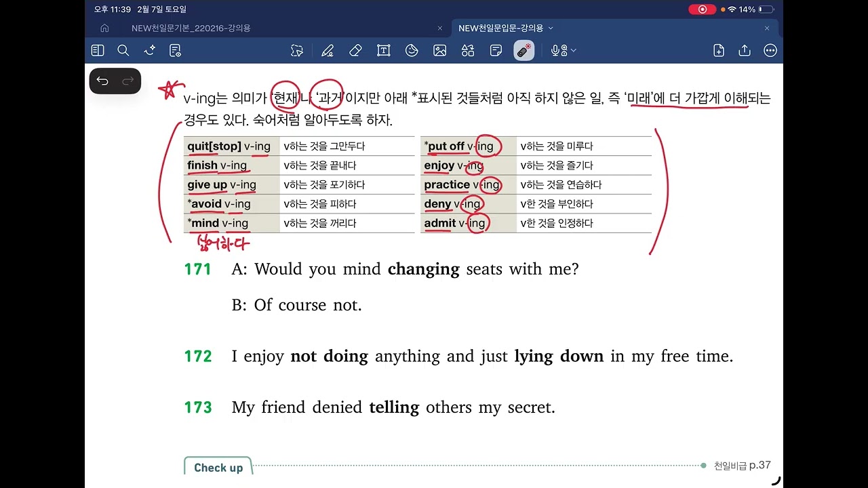Tap the bold words lying down
The width and height of the screenshot is (868, 488).
559,357
